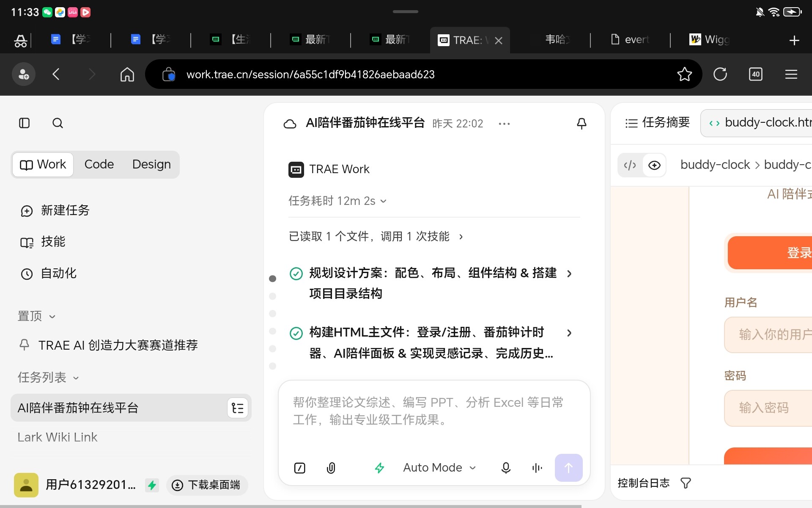This screenshot has width=812, height=508.
Task: Click the 新建任务 new task item
Action: click(55, 210)
